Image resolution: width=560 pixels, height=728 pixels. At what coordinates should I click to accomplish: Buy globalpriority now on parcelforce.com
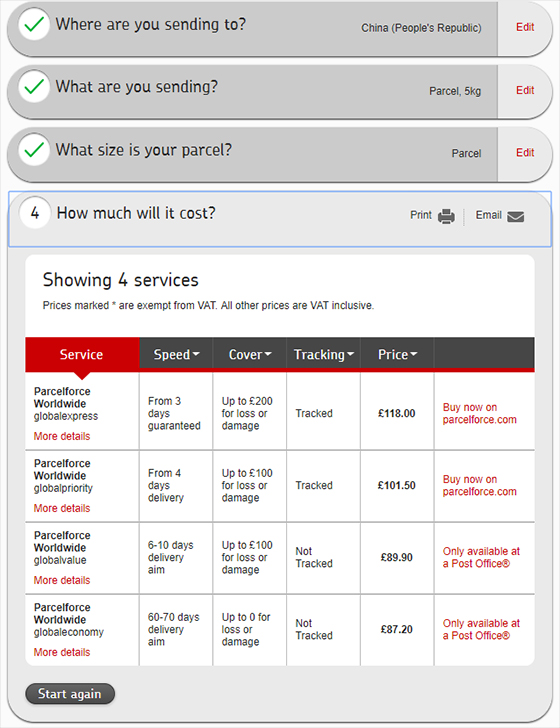point(479,485)
